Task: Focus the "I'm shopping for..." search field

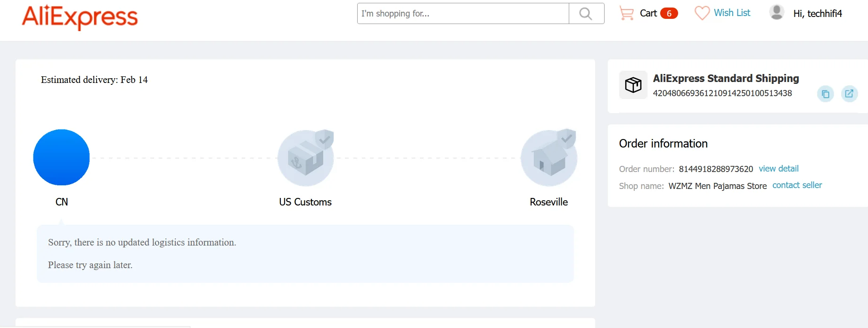Action: click(463, 14)
